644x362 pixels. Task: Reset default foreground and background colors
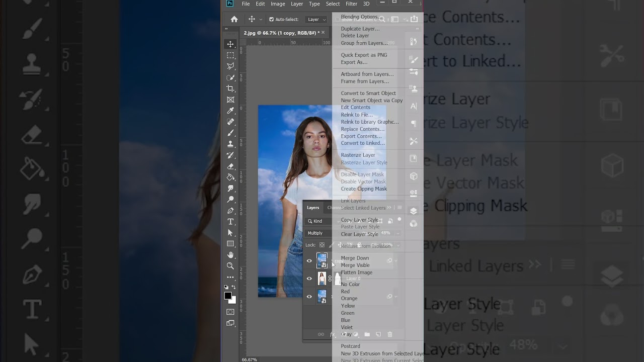pyautogui.click(x=226, y=287)
